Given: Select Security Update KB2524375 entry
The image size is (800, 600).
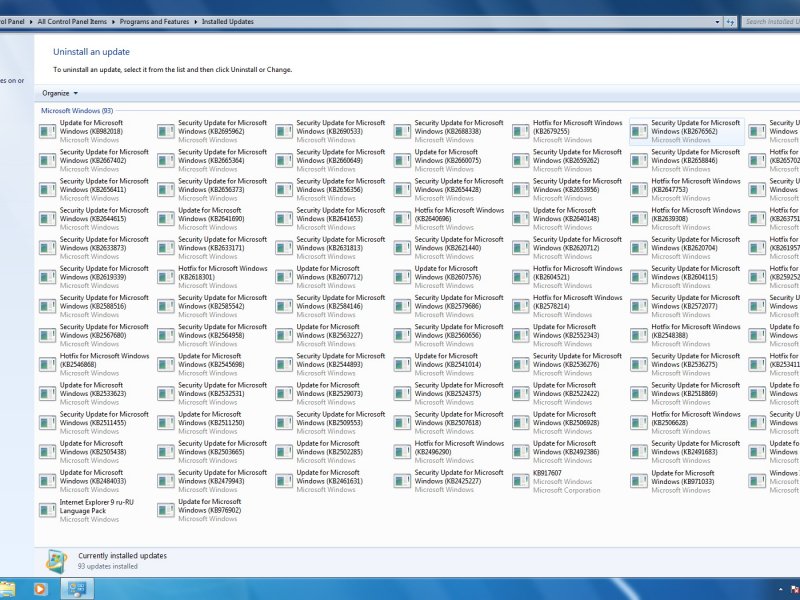Looking at the screenshot, I should (450, 393).
